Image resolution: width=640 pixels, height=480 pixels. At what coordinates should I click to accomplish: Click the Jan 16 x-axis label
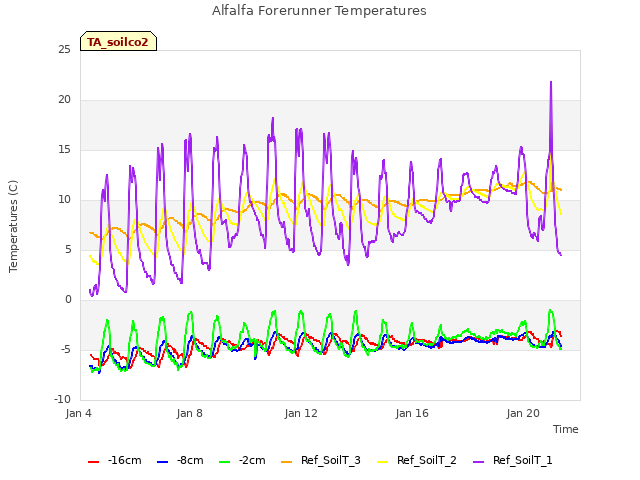[x=412, y=413]
